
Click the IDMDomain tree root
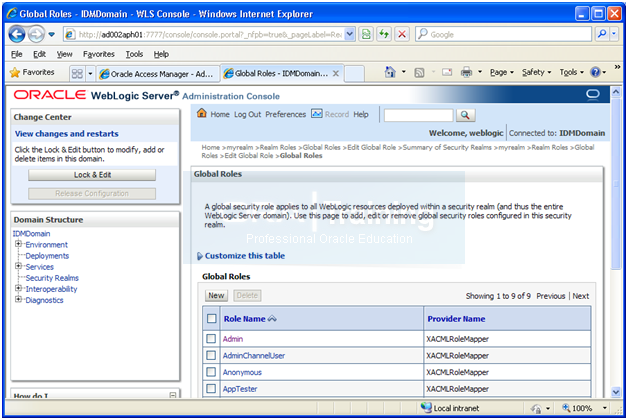pyautogui.click(x=32, y=234)
